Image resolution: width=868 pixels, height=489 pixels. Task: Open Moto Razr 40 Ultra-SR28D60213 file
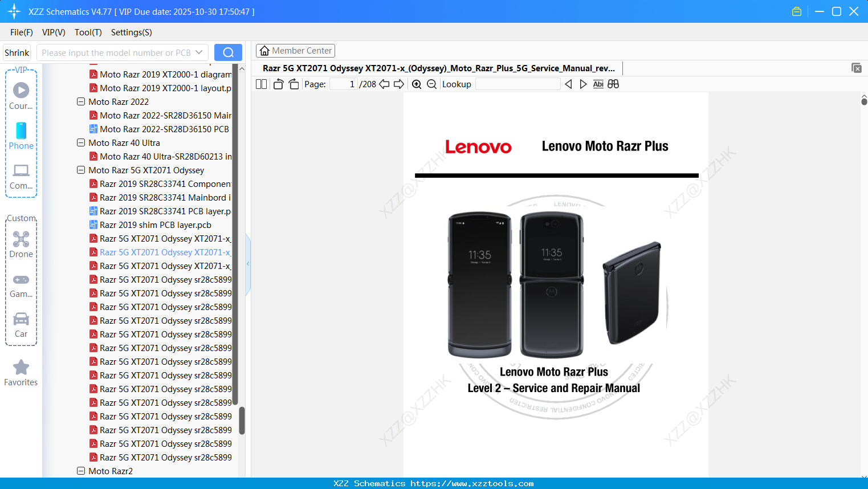pos(166,156)
